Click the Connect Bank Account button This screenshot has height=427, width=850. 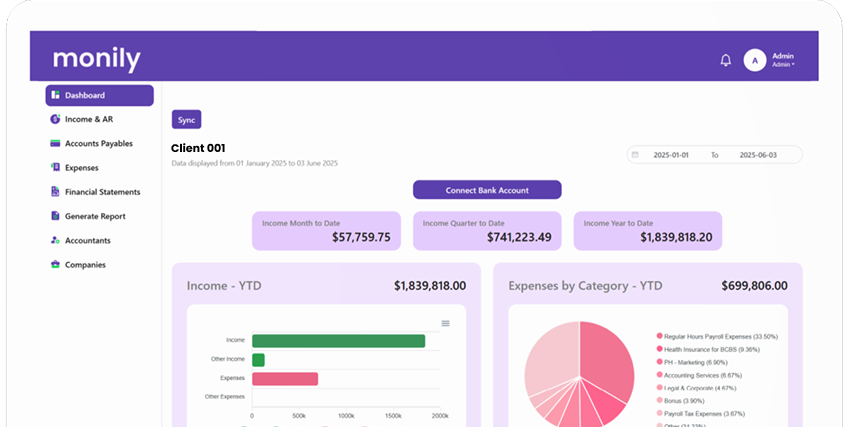coord(487,190)
